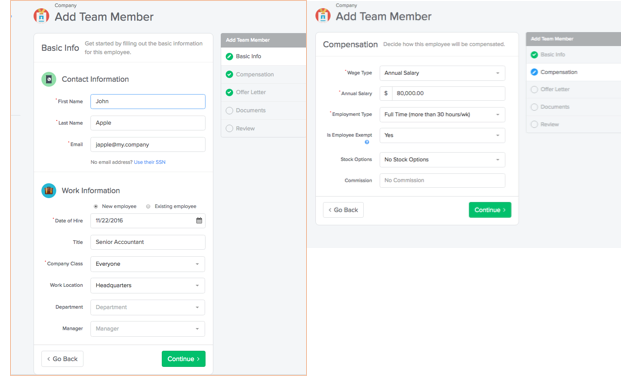This screenshot has width=633, height=381.
Task: Open the Date of Hire calendar icon
Action: [199, 220]
